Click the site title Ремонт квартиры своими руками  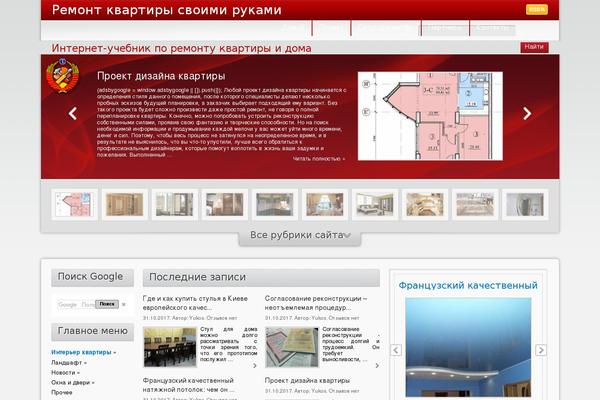click(x=167, y=10)
